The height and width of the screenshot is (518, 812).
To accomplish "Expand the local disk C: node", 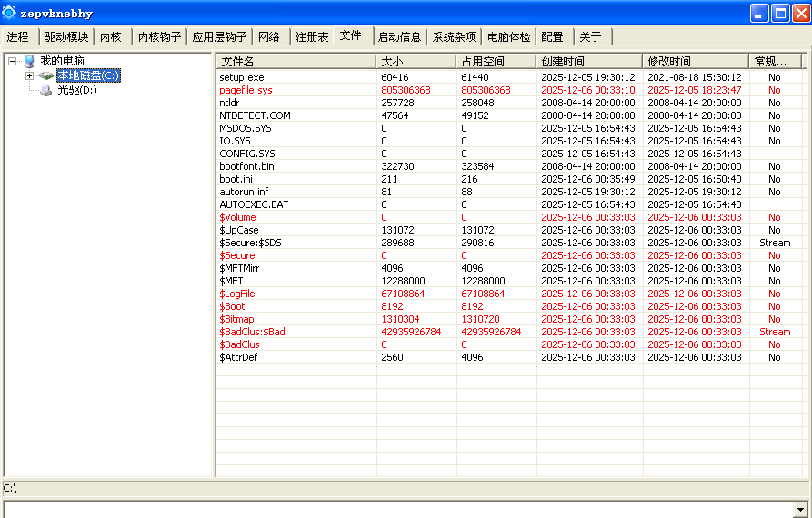I will pos(29,75).
